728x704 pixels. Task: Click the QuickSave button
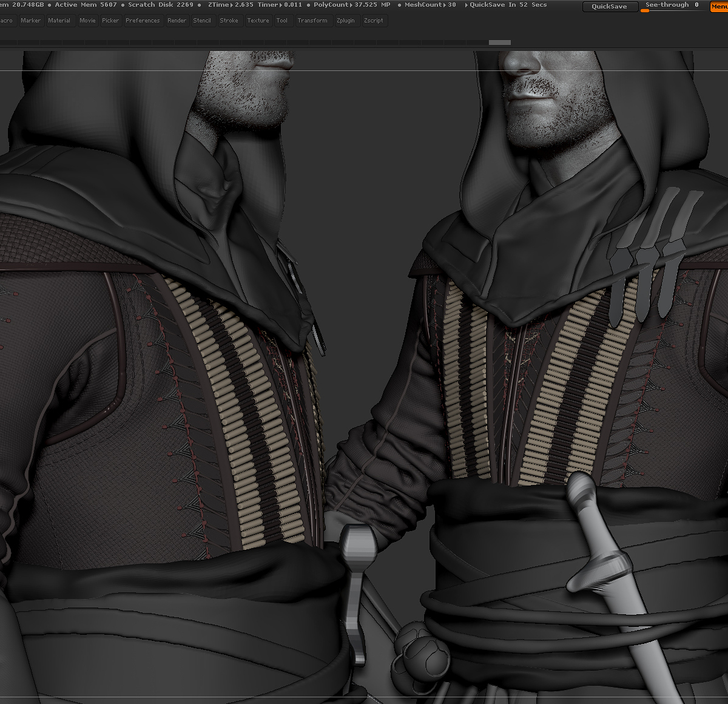coord(610,7)
